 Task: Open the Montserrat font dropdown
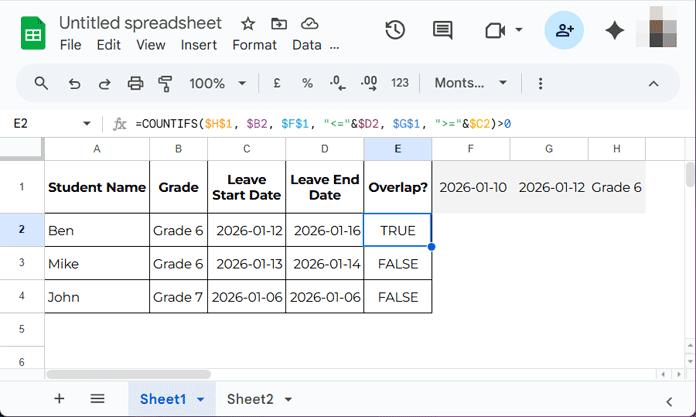(471, 83)
